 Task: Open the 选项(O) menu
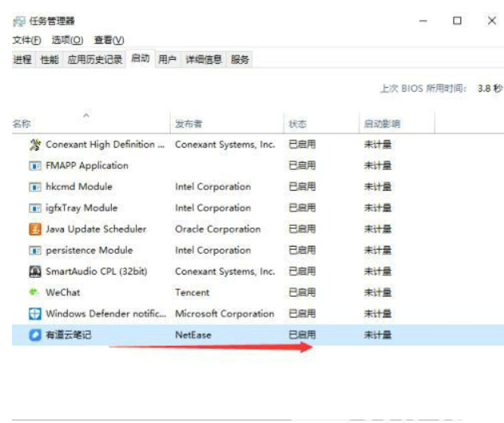coord(68,40)
